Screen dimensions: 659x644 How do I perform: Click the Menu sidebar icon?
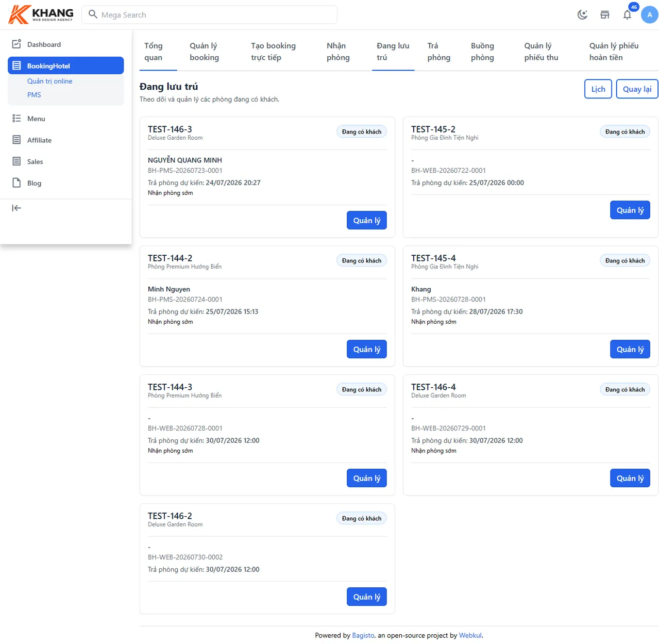click(x=16, y=119)
